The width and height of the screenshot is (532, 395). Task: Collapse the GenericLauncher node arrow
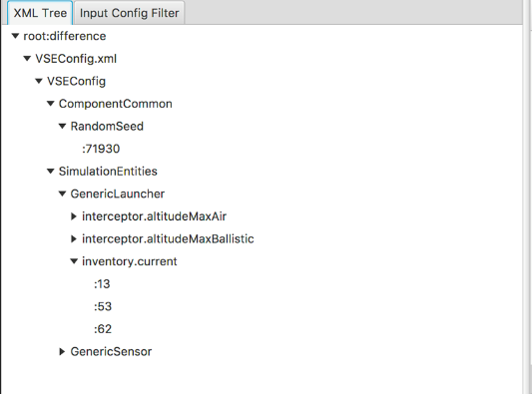point(62,194)
